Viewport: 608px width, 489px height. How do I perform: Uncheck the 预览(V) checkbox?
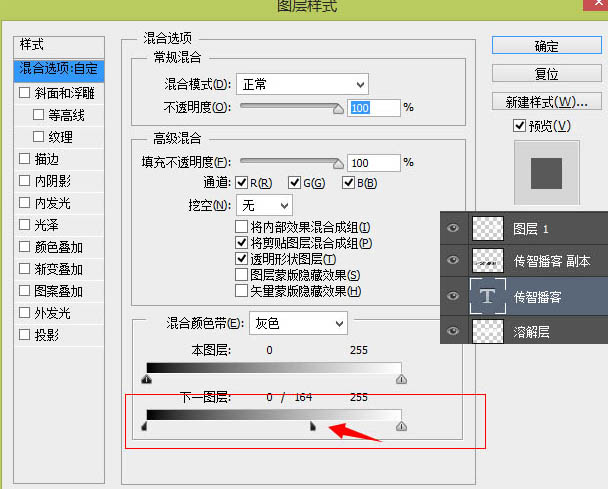pyautogui.click(x=519, y=126)
